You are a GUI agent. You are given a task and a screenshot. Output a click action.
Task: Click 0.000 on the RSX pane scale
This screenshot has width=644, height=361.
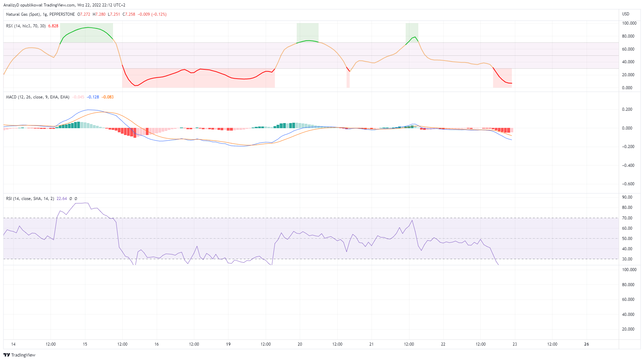(x=627, y=88)
